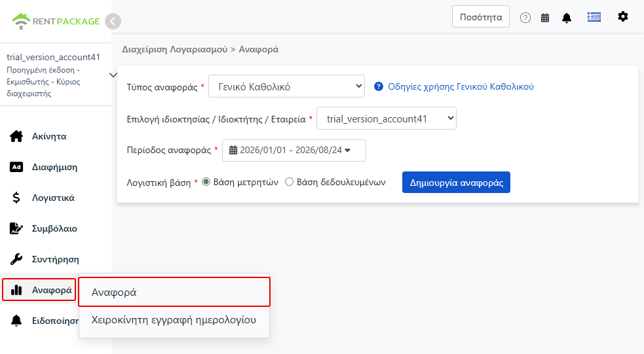Open the Περίοδος αναφοράς date range picker
This screenshot has height=354, width=644.
coord(294,150)
